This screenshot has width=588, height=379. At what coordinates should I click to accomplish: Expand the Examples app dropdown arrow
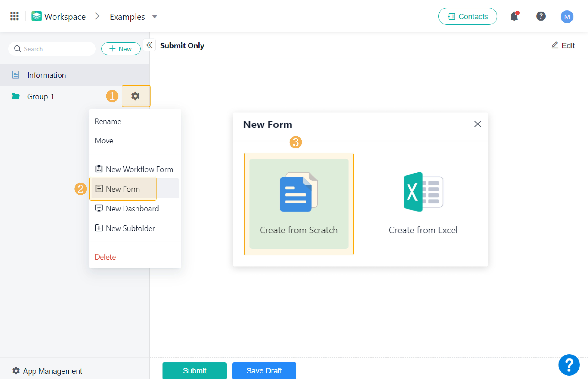tap(154, 16)
